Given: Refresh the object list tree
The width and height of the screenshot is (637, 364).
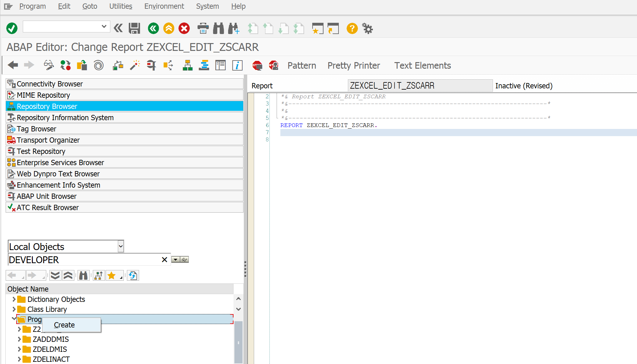Looking at the screenshot, I should point(133,275).
